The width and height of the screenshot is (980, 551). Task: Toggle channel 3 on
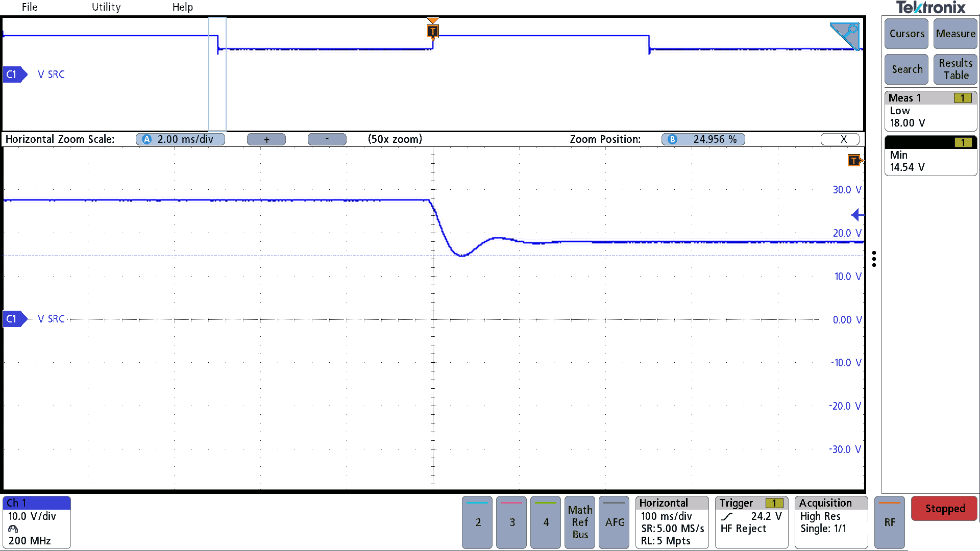(511, 522)
